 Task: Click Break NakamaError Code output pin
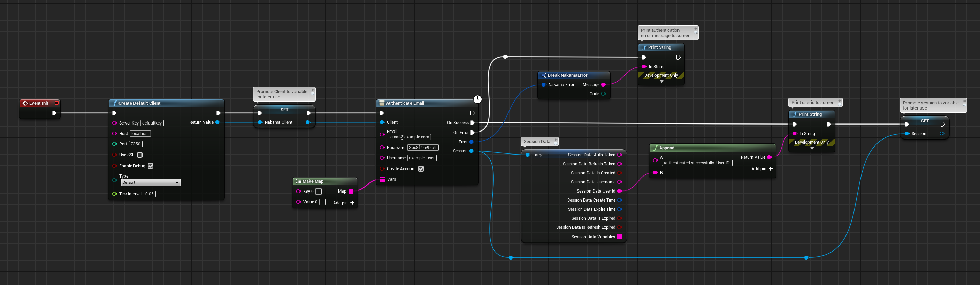pyautogui.click(x=603, y=94)
